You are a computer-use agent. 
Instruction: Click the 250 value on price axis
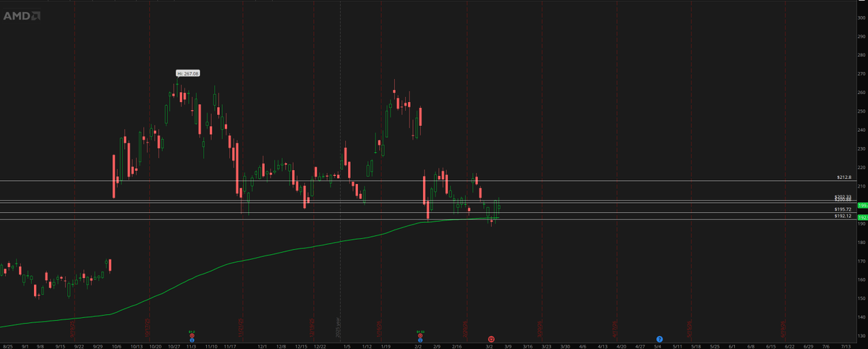click(x=861, y=112)
